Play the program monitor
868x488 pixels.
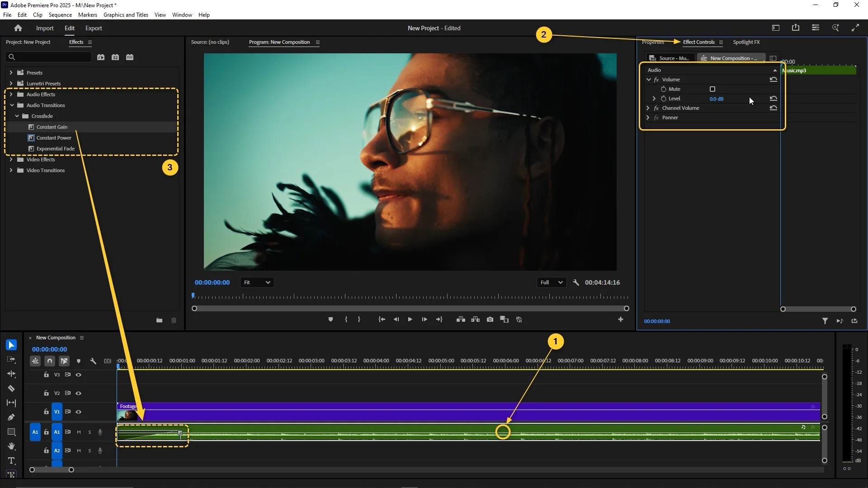coord(410,319)
